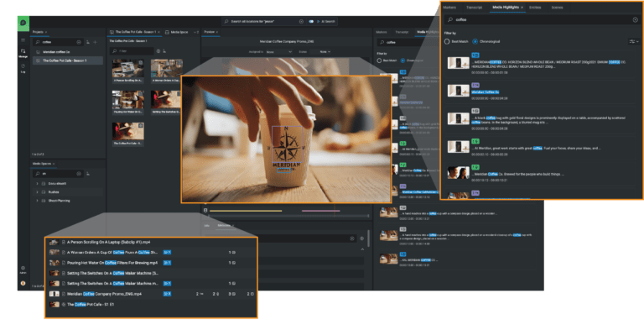Add a new project with plus icon
Viewport: 644px width, 330px height.
click(x=95, y=42)
